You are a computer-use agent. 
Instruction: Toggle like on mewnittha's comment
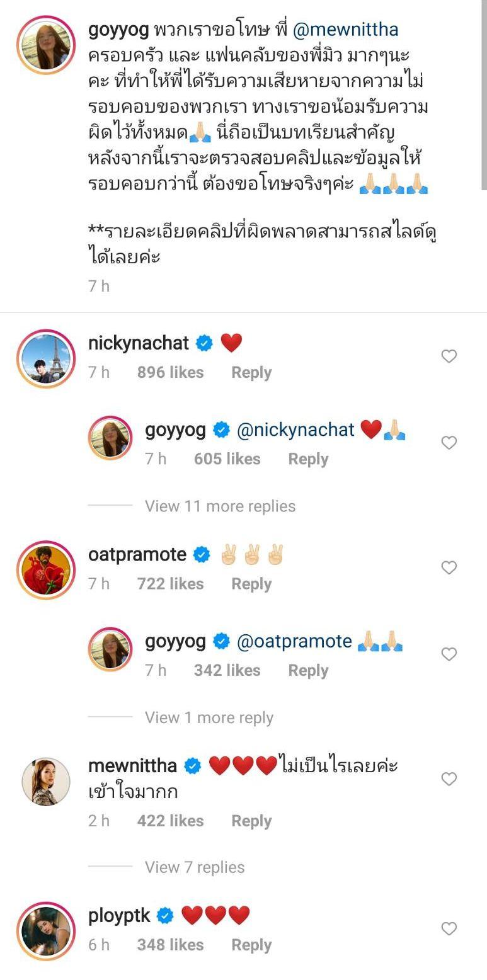pos(449,780)
